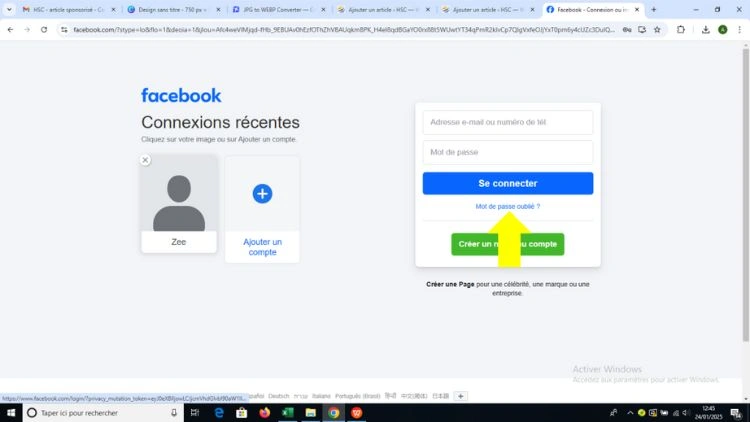Screen dimensions: 750x422
Task: Open a new browser tab
Action: coord(654,10)
